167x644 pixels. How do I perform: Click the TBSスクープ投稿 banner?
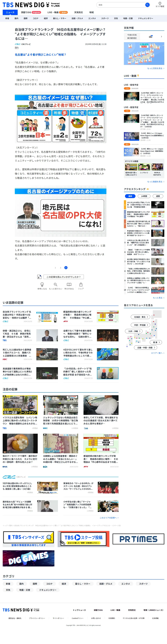[83, 539]
